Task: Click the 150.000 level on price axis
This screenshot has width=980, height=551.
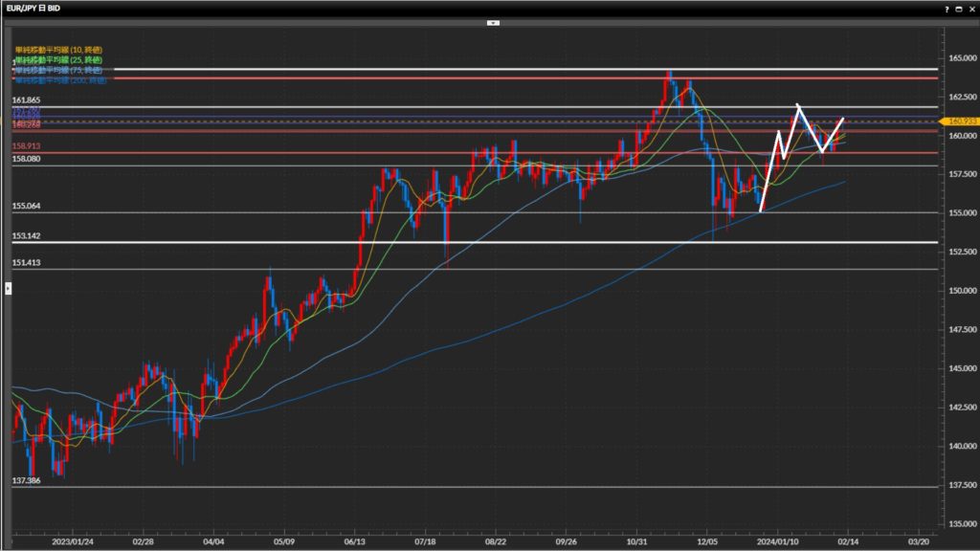Action: (x=958, y=291)
